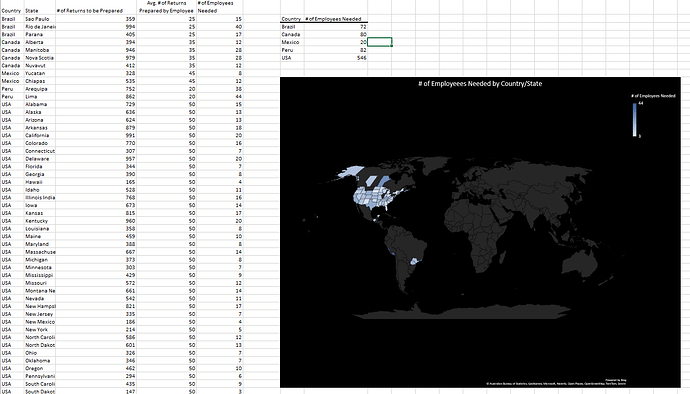Select the green-outlined active cell beside Mexico total
690x394 pixels.
tap(379, 42)
